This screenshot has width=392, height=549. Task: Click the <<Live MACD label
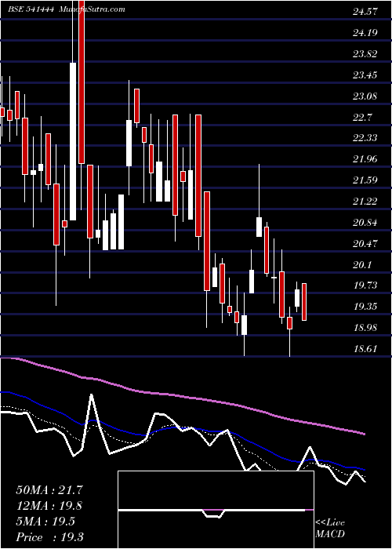(x=330, y=529)
